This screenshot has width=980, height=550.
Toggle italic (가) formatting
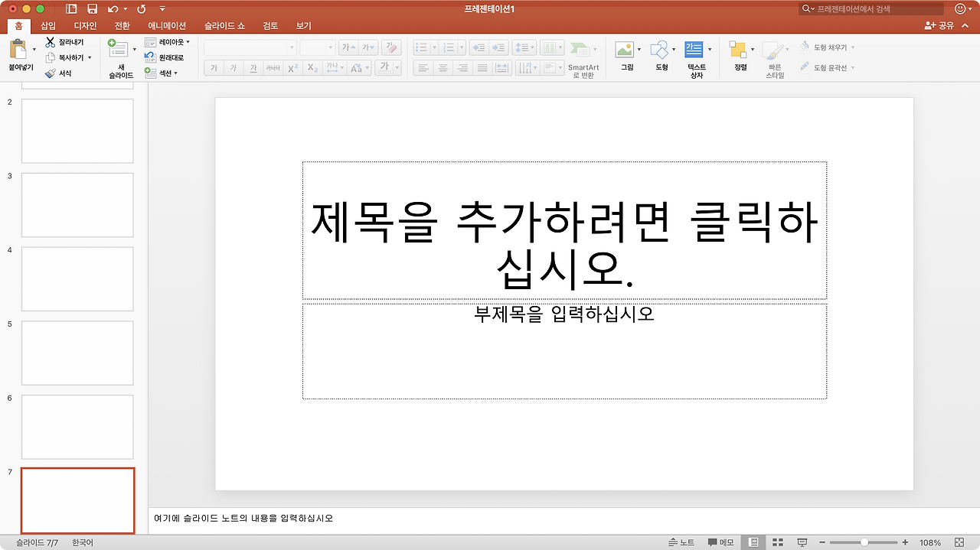point(234,68)
